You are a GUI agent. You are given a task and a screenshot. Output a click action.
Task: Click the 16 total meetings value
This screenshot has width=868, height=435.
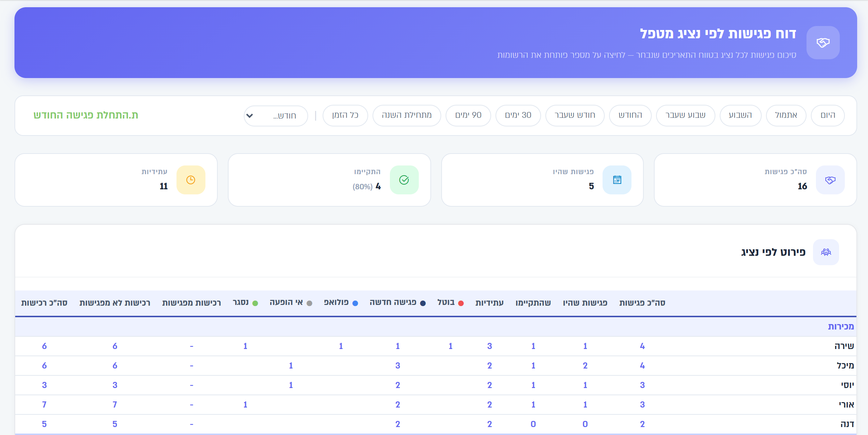pyautogui.click(x=802, y=186)
